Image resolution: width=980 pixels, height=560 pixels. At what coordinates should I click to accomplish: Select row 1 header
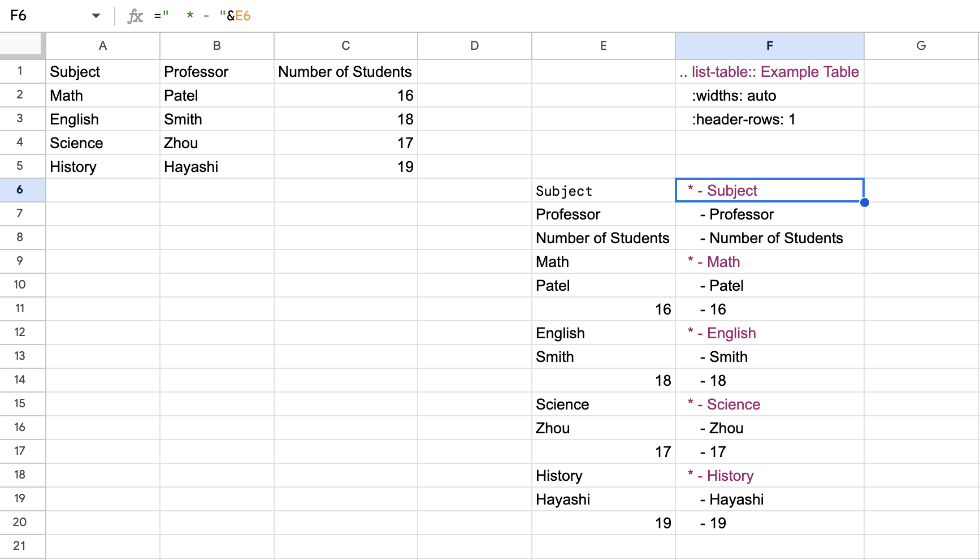23,71
